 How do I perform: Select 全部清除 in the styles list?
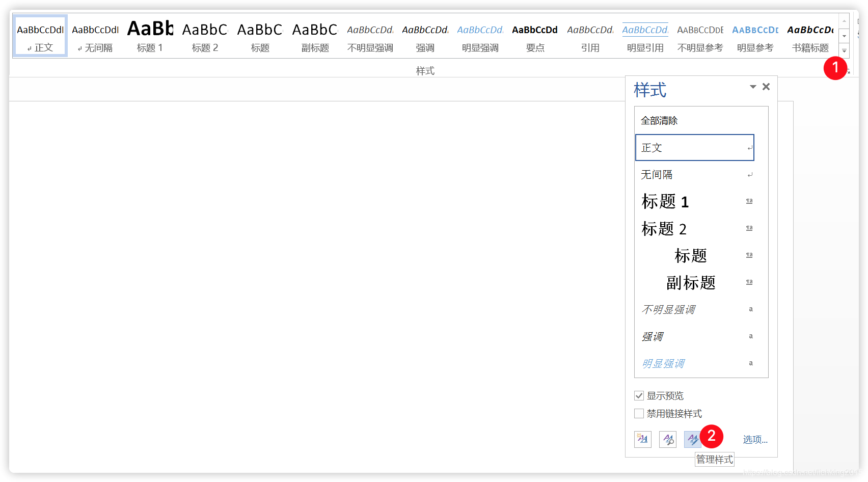[695, 121]
